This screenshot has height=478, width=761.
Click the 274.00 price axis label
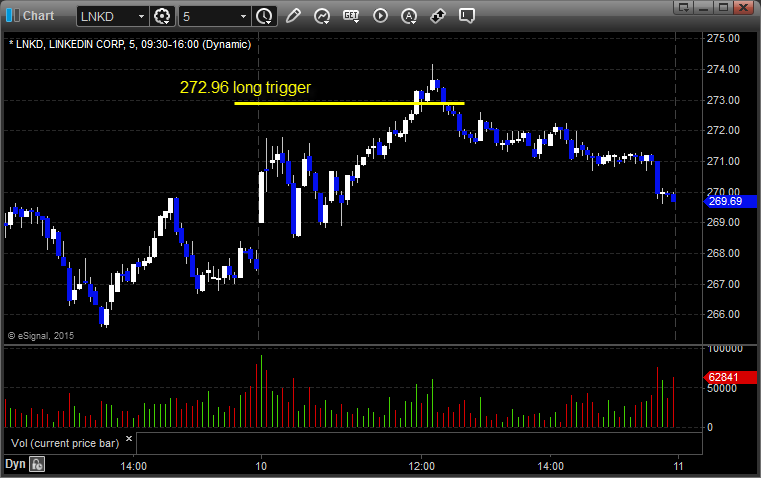pos(723,69)
